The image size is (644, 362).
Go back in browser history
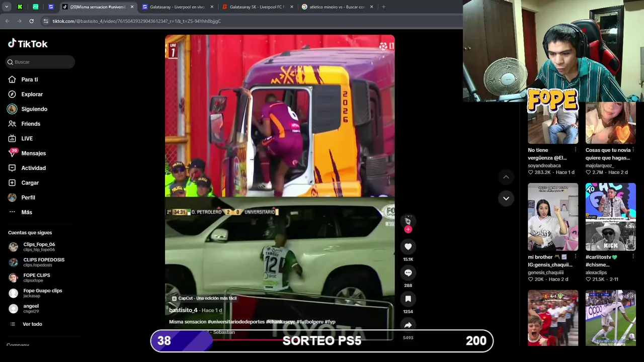8,21
